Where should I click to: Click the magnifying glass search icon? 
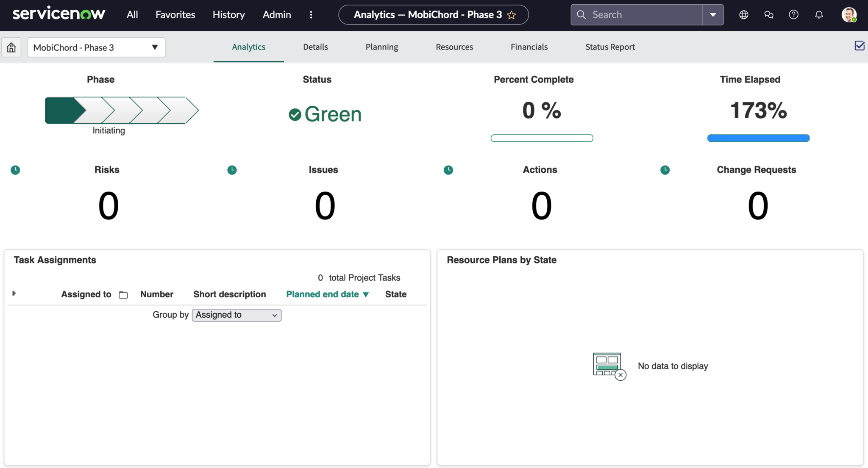[581, 14]
